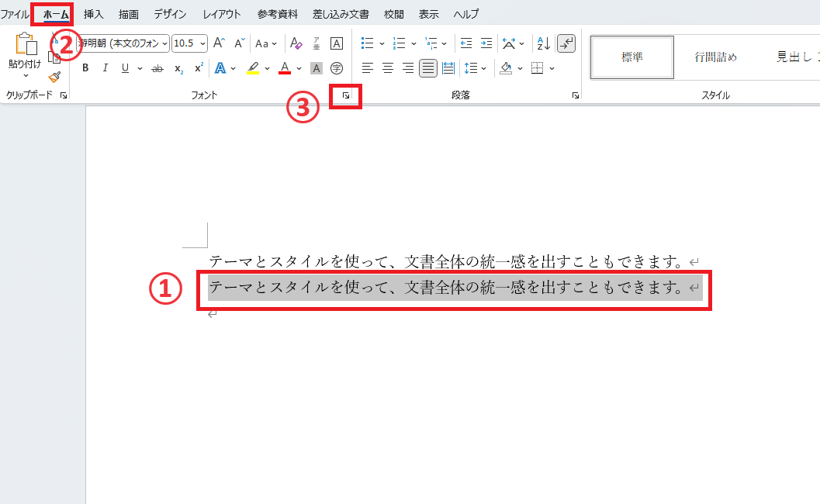Toggle underline formatting

(125, 68)
